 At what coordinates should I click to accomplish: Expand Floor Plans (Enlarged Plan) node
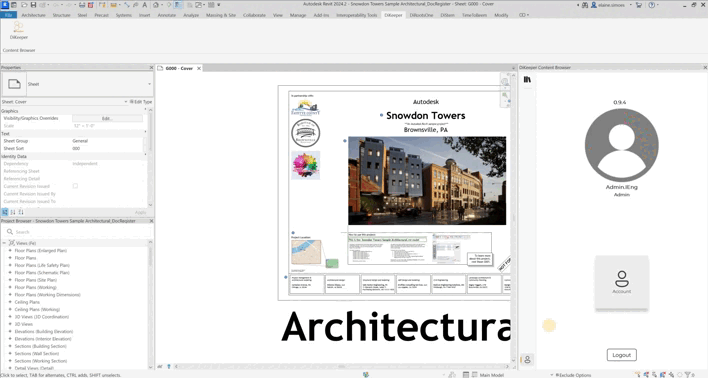point(10,250)
